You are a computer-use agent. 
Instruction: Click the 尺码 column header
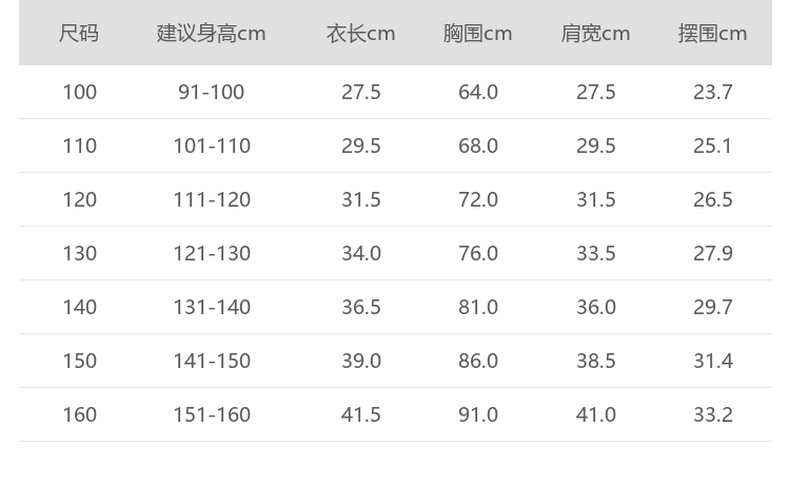(x=79, y=33)
